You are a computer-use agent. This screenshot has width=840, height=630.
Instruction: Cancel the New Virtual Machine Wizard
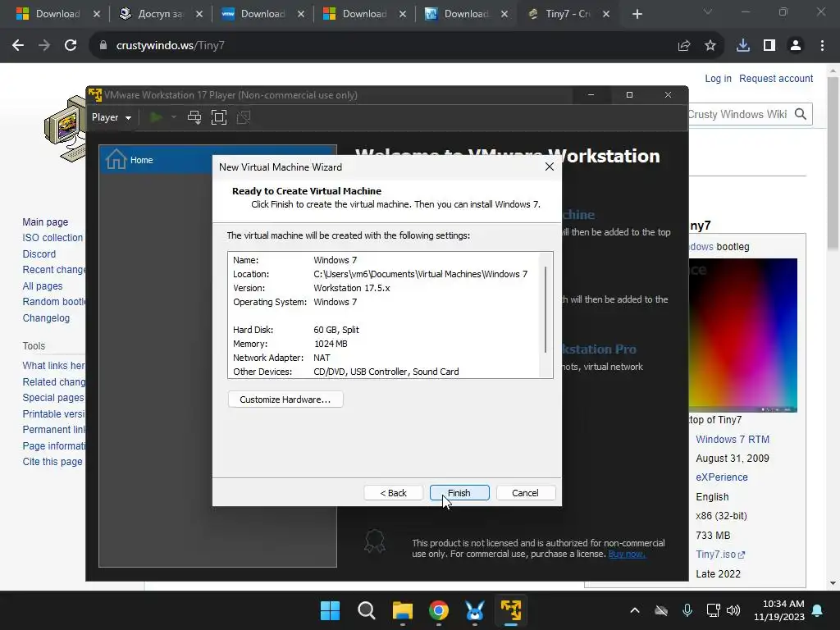[525, 493]
